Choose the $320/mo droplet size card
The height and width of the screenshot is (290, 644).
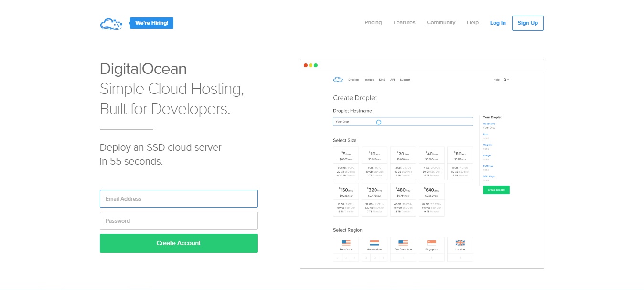point(375,200)
